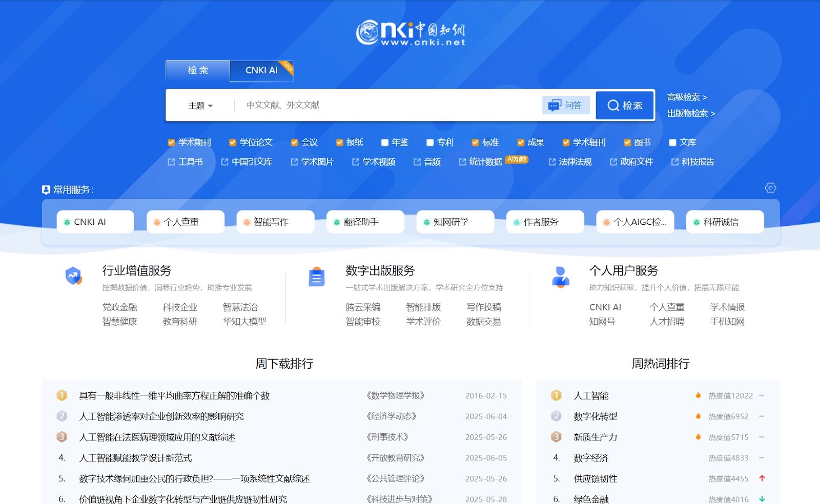Open the 腾云采编 link
The image size is (820, 504).
coord(363,307)
